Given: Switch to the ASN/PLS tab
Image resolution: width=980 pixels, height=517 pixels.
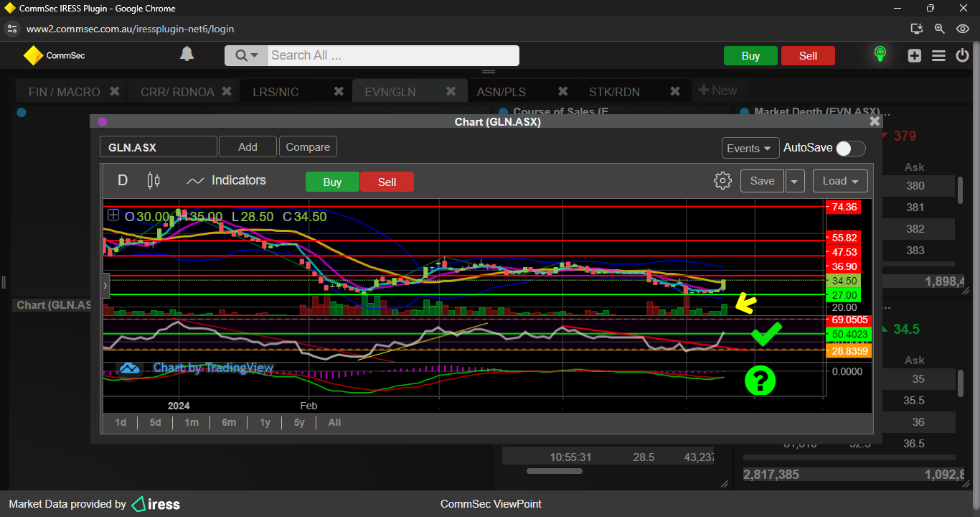Looking at the screenshot, I should [501, 92].
